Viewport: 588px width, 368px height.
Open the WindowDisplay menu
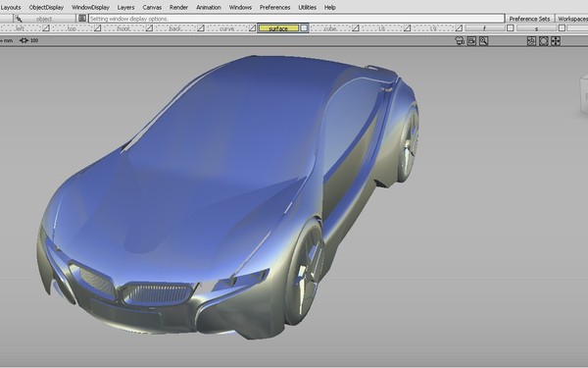point(90,7)
